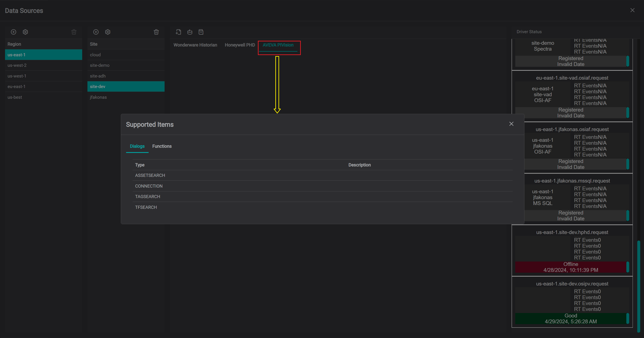Open Site panel settings gear

108,32
